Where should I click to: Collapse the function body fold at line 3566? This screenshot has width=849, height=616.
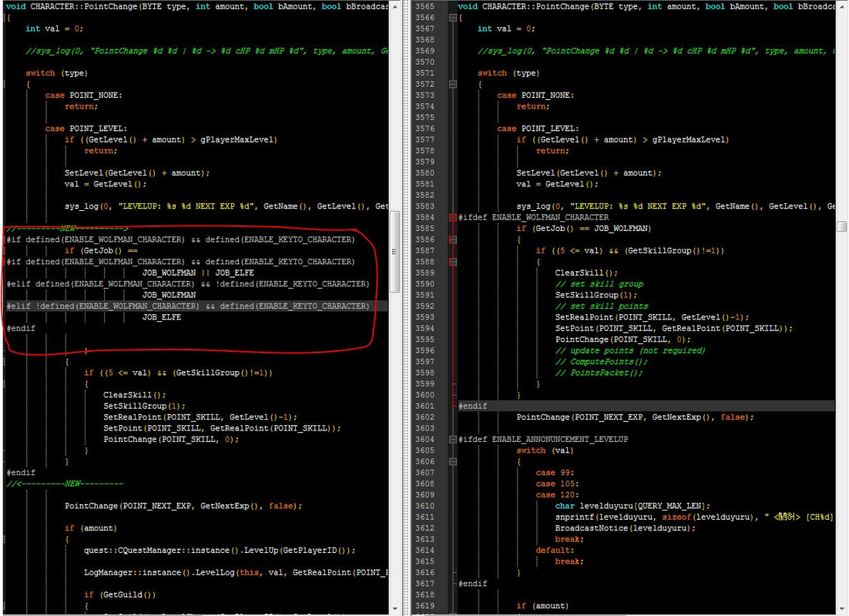point(453,18)
